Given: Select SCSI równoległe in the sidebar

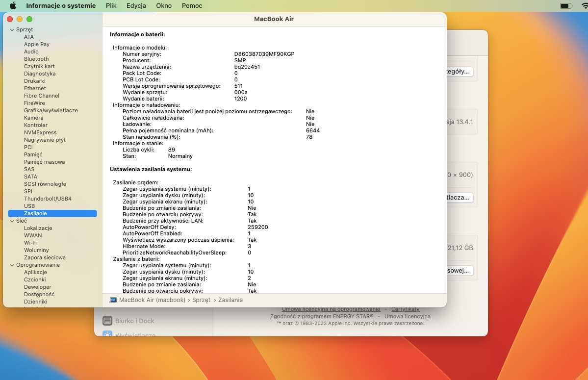Looking at the screenshot, I should coord(45,184).
